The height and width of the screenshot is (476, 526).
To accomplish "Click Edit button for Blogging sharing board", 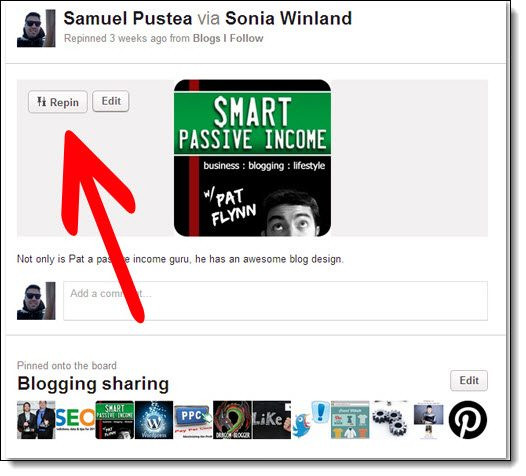I will [469, 380].
